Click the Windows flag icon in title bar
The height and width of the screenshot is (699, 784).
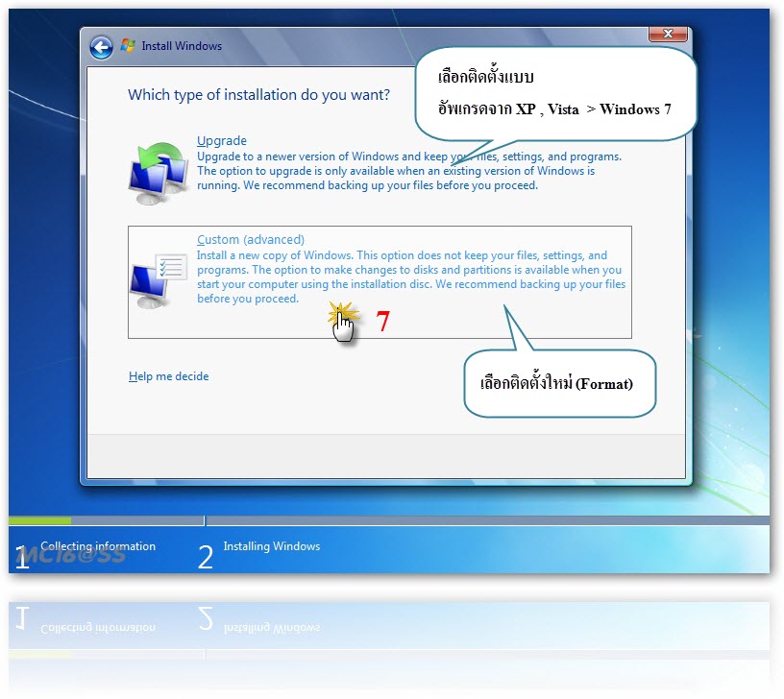tap(128, 45)
